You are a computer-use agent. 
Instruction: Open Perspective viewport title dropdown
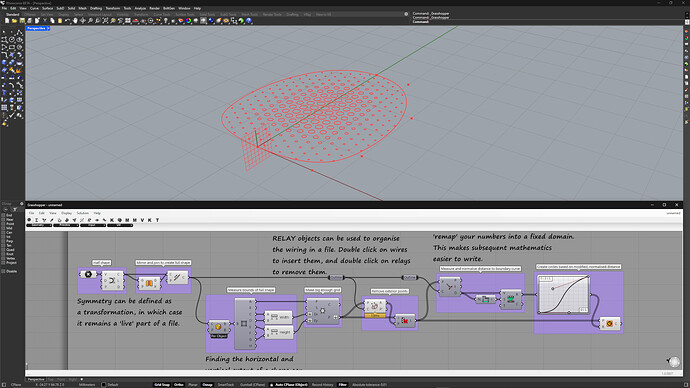click(48, 28)
